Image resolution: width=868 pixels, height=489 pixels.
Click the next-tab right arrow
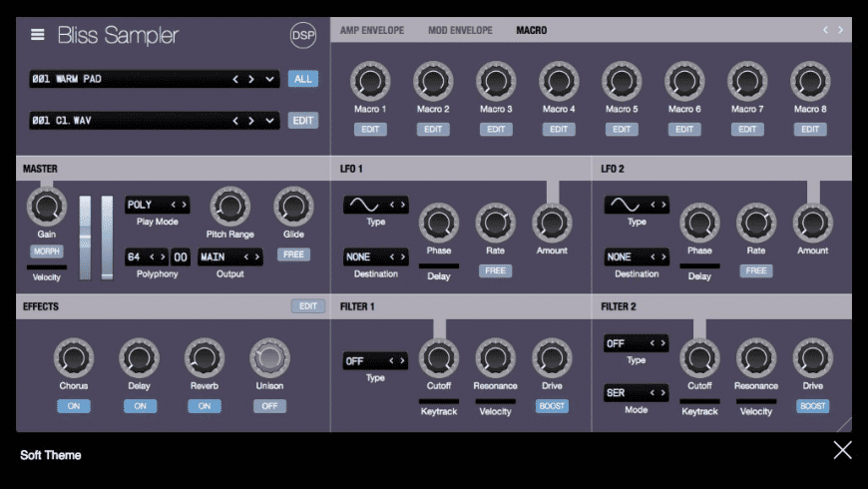click(x=840, y=30)
